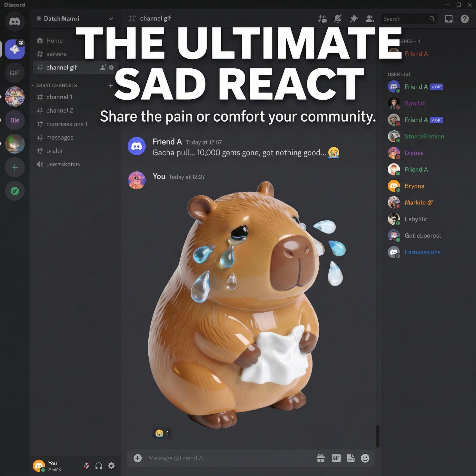Click the GIF server icon in sidebar

coord(15,73)
